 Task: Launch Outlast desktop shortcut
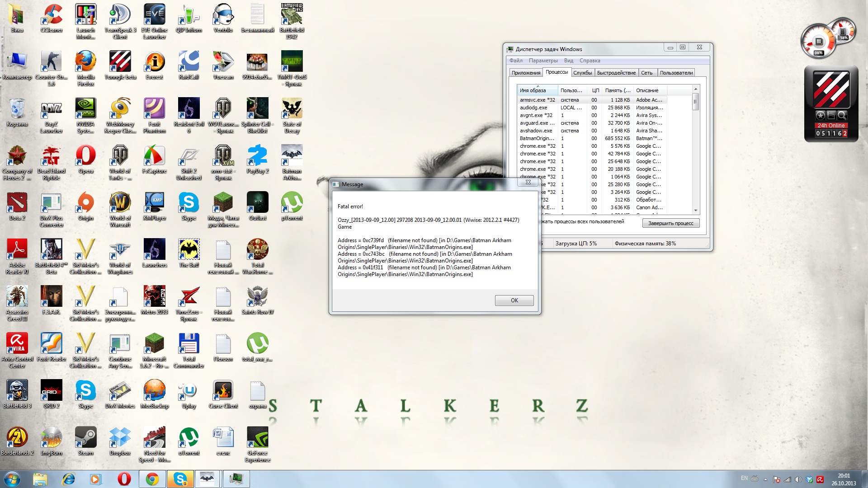pyautogui.click(x=258, y=206)
